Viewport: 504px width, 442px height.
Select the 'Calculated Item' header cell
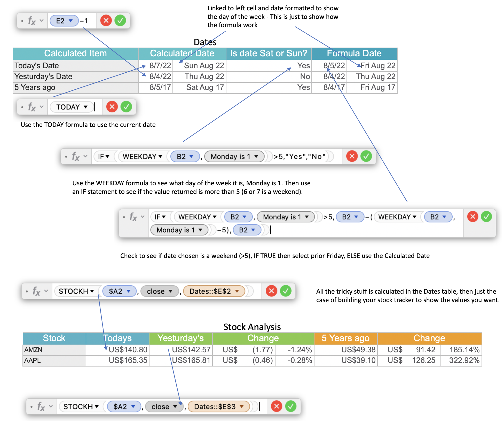(x=75, y=53)
